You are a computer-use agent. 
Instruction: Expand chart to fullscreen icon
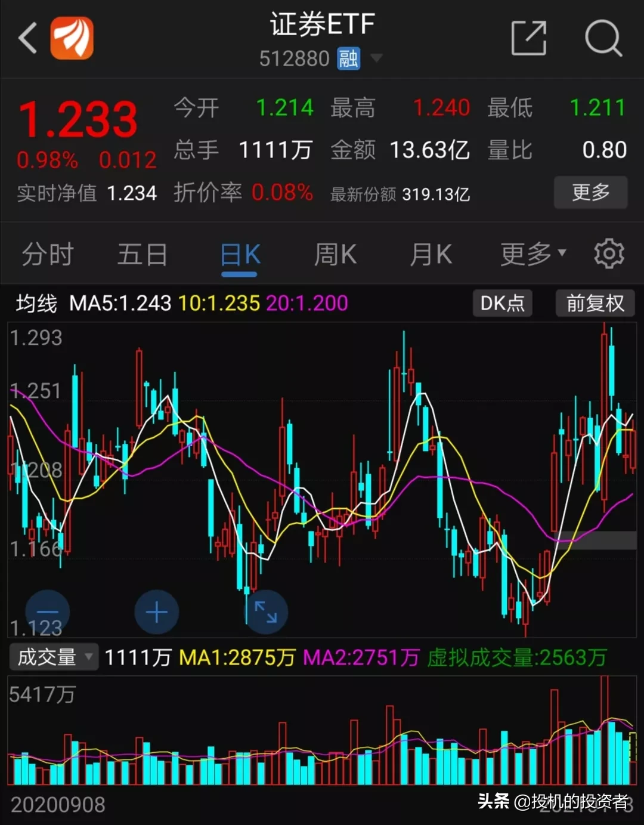266,613
